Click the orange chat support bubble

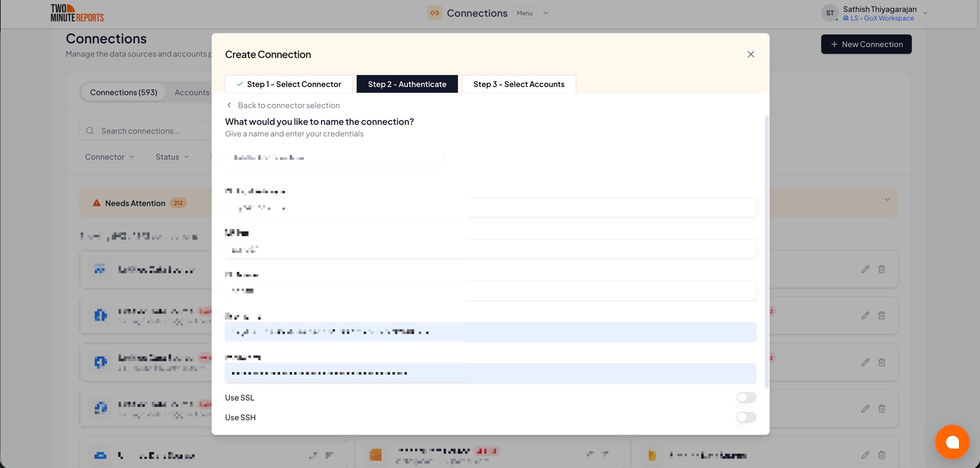(x=952, y=442)
